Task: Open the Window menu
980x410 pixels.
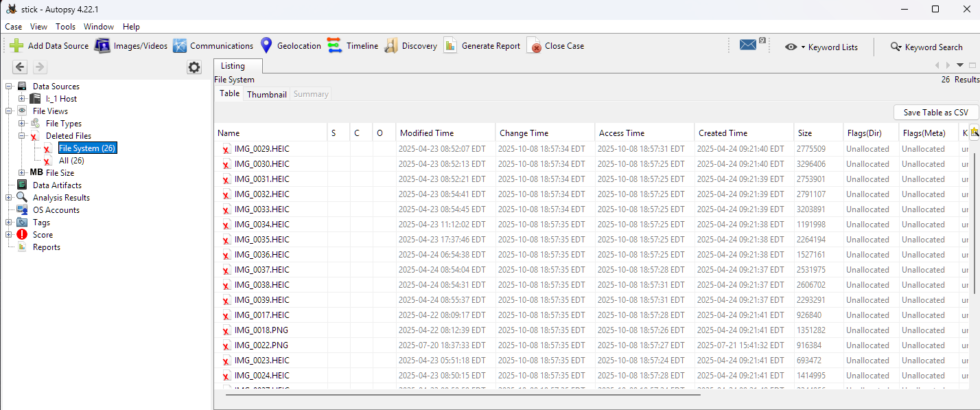Action: (x=99, y=27)
